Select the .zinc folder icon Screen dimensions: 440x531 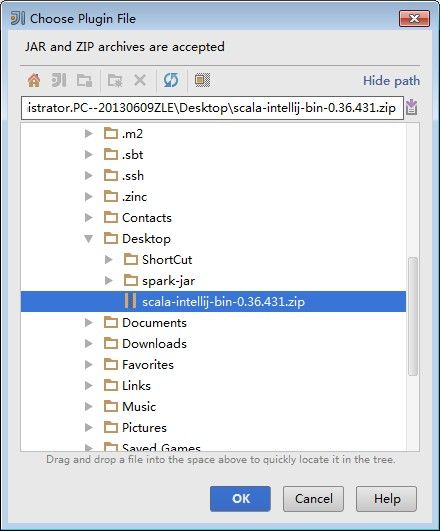111,196
